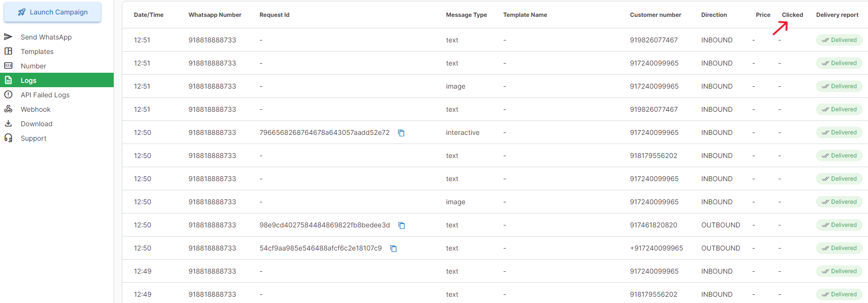Click the Whatsapp Number column header
Screen dimensions: 868x303
coord(215,15)
